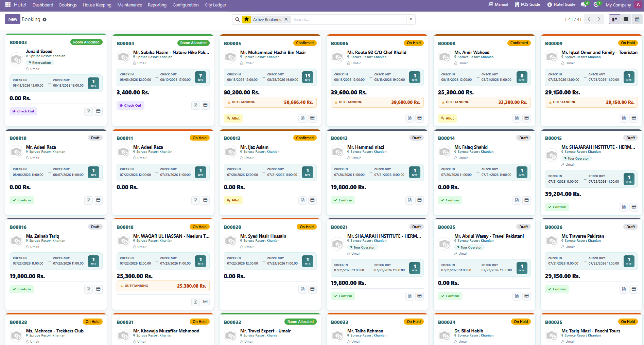Click the Reservations tag on B00003
644x345 pixels.
(x=40, y=63)
